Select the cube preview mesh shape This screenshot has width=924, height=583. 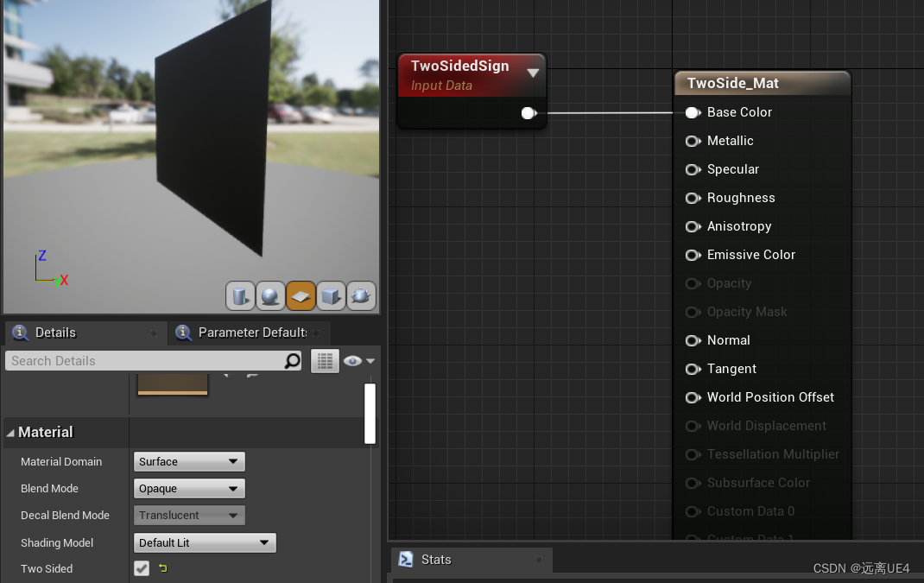click(331, 295)
